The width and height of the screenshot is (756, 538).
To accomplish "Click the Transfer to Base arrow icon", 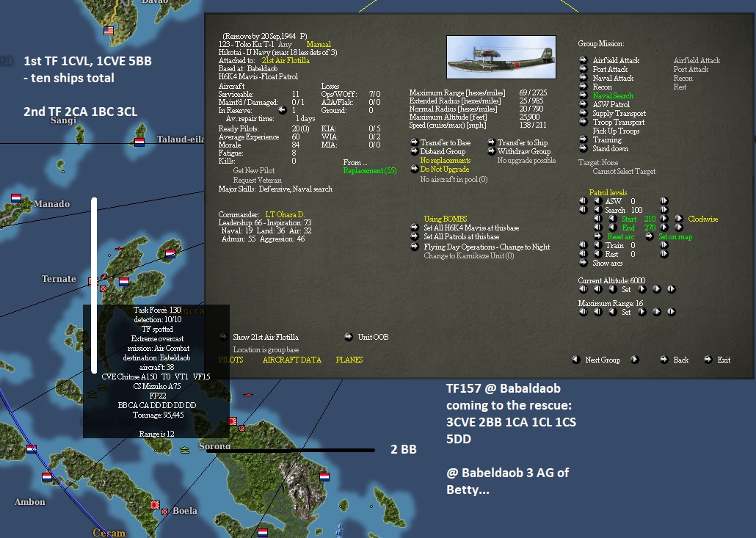I will [414, 142].
